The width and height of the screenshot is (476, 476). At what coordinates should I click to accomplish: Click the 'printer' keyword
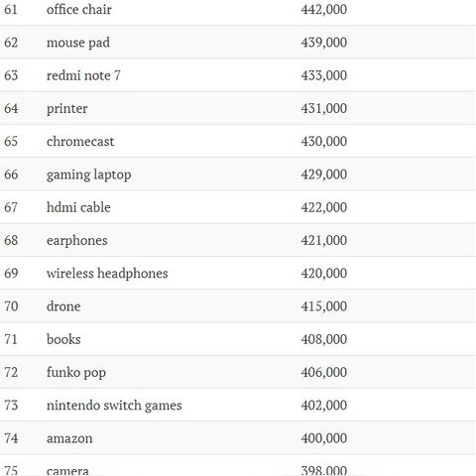click(67, 109)
